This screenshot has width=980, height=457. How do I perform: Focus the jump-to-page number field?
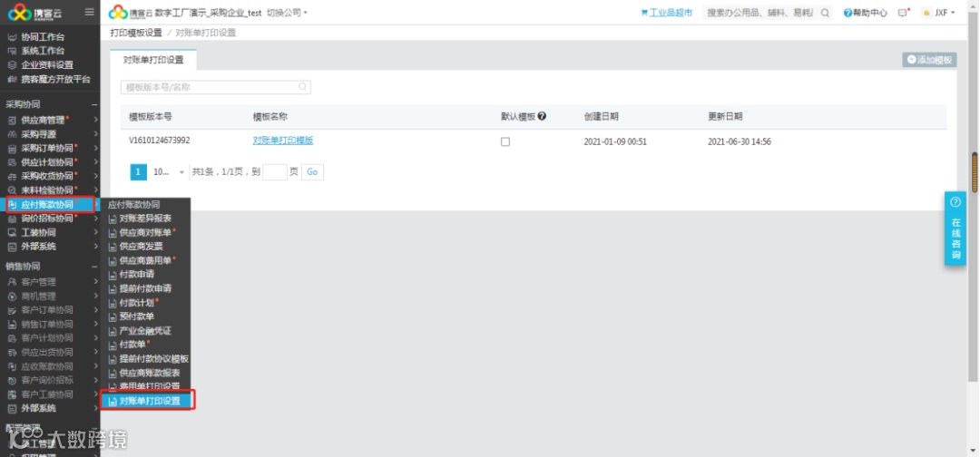click(274, 171)
